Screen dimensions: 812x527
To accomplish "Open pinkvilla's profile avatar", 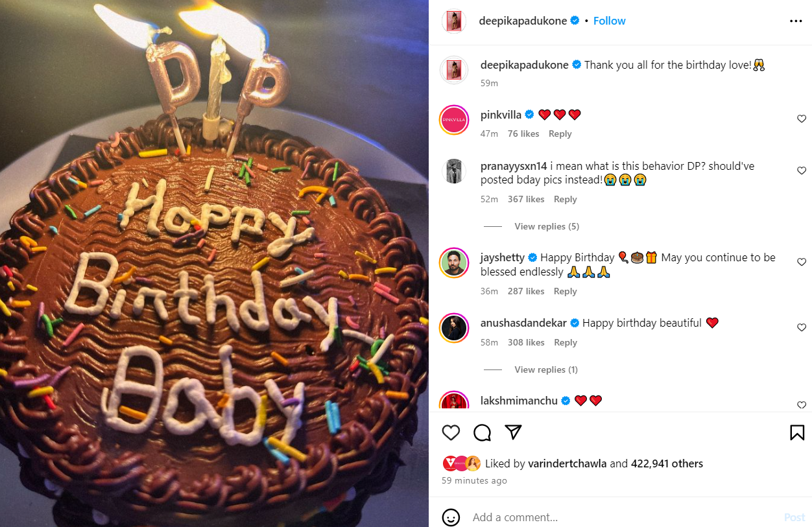I will [455, 119].
